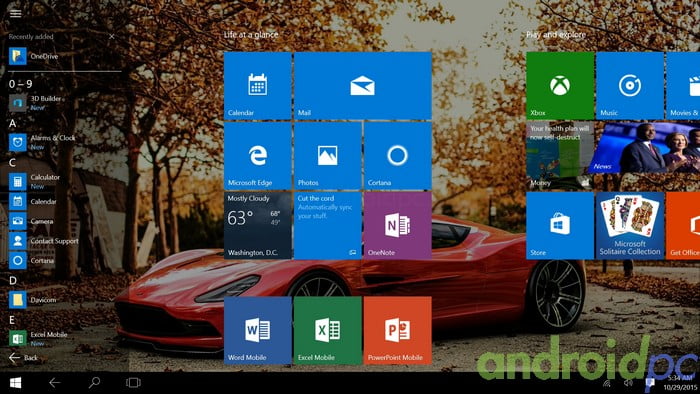Screen dimensions: 700x394
Task: Open Task View from the taskbar
Action: coord(133,382)
